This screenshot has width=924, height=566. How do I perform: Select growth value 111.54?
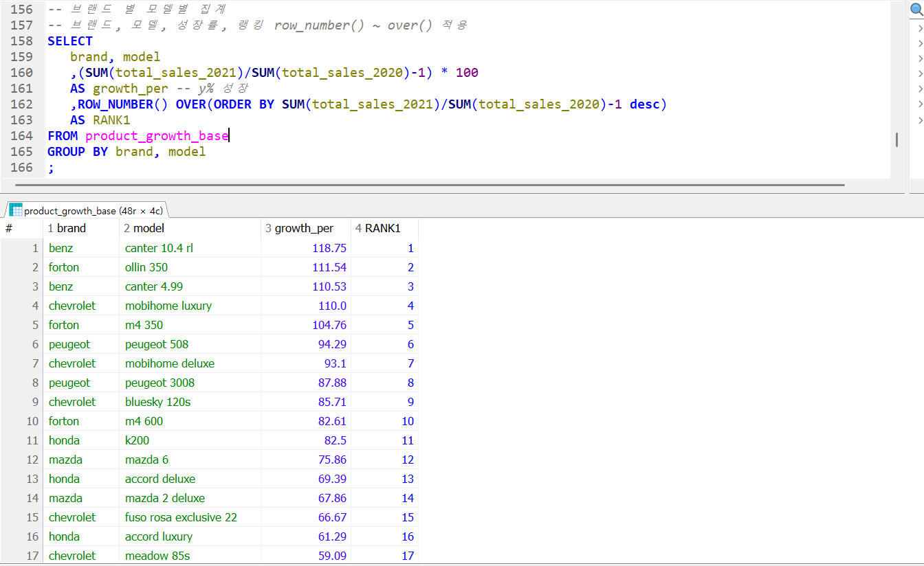[x=306, y=267]
